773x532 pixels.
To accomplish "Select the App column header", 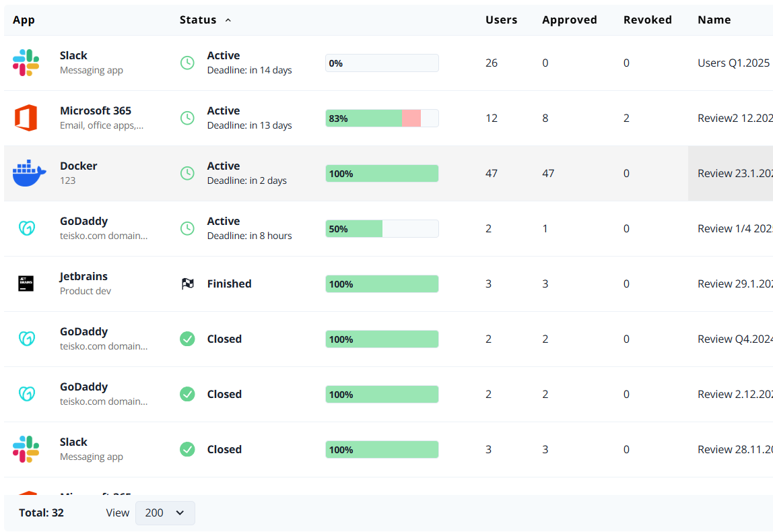I will (x=24, y=20).
